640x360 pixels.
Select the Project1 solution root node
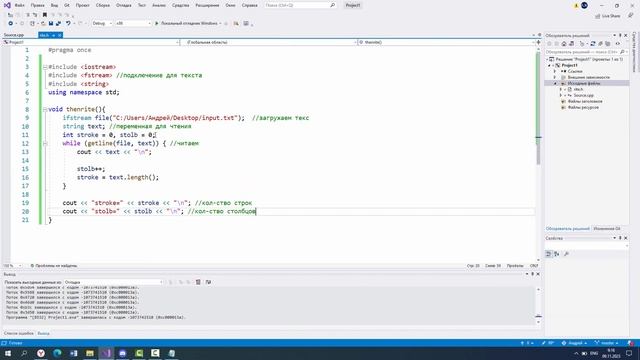588,59
